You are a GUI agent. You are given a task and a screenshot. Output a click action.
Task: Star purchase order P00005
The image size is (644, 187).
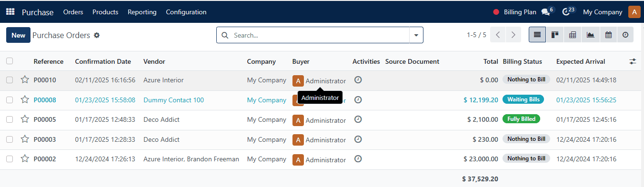[x=25, y=119]
